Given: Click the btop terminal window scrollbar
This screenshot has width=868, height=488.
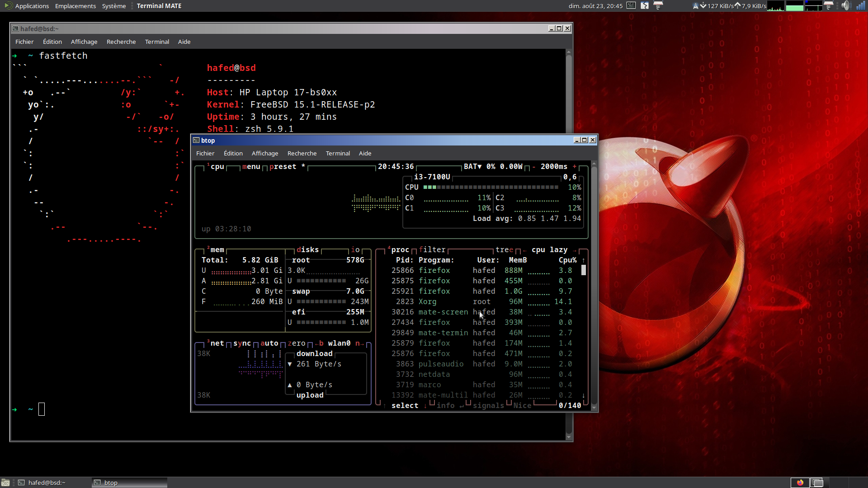Looking at the screenshot, I should [x=594, y=286].
